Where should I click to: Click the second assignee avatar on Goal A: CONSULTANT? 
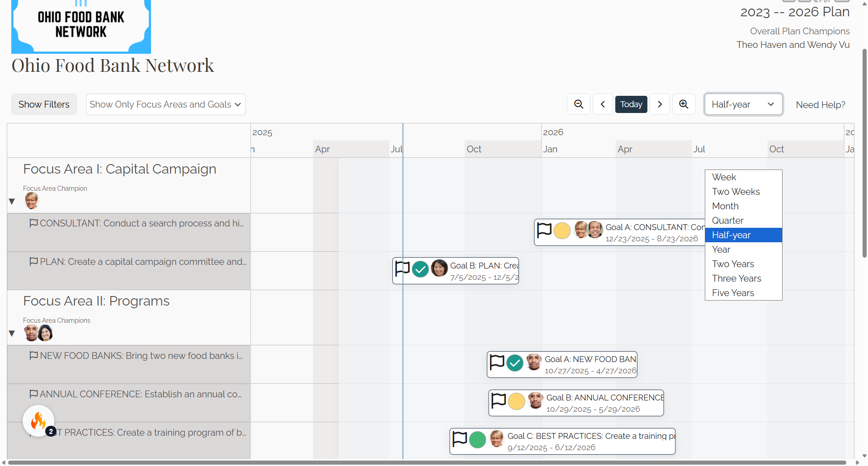click(595, 230)
